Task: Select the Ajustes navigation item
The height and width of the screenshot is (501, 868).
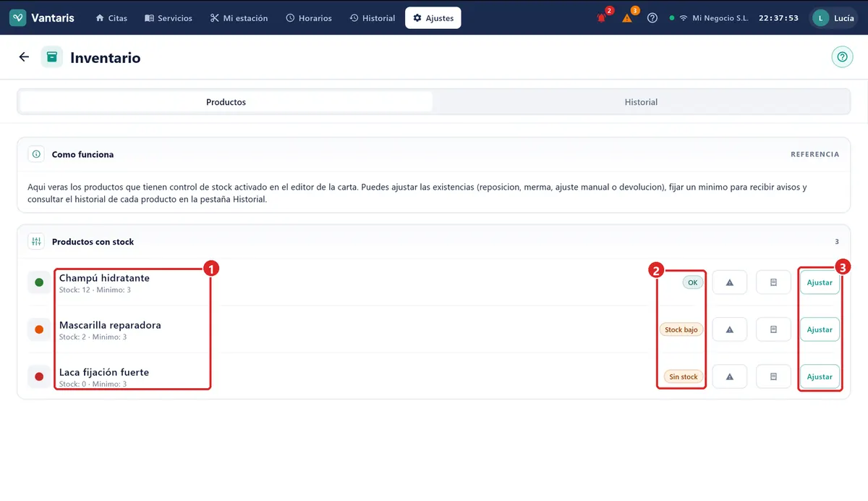Action: click(433, 17)
